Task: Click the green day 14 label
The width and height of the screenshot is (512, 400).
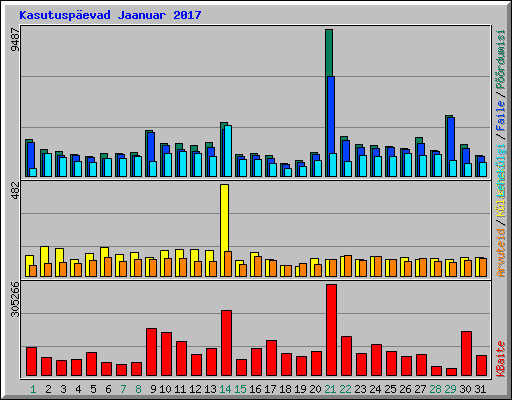Action: click(x=225, y=389)
